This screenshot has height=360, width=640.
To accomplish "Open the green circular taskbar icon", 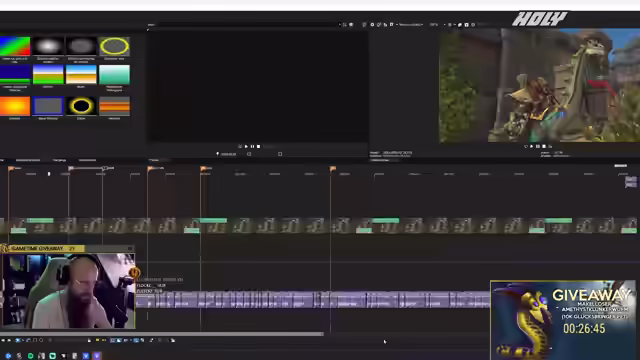I will [30, 356].
